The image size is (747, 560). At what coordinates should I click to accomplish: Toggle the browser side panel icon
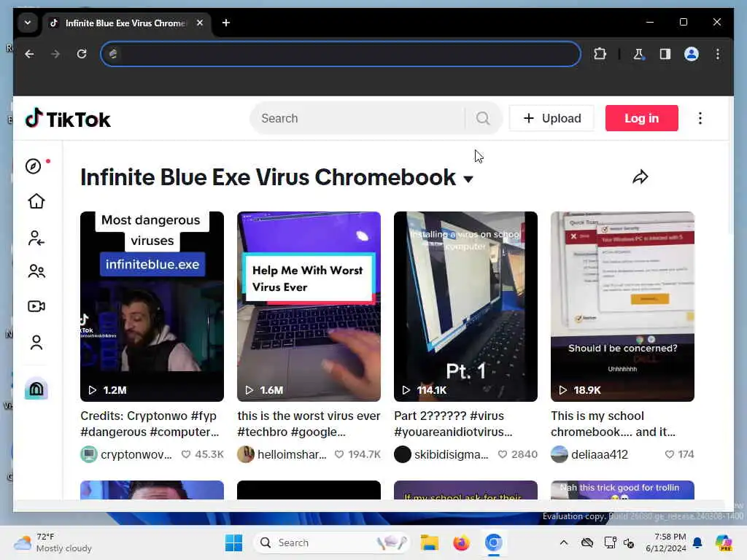point(665,54)
